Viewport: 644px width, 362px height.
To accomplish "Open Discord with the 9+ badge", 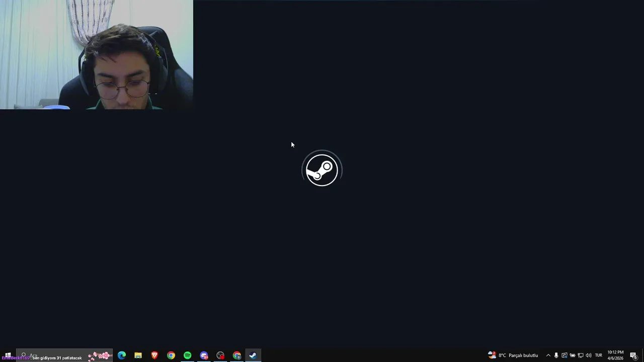I will [204, 355].
